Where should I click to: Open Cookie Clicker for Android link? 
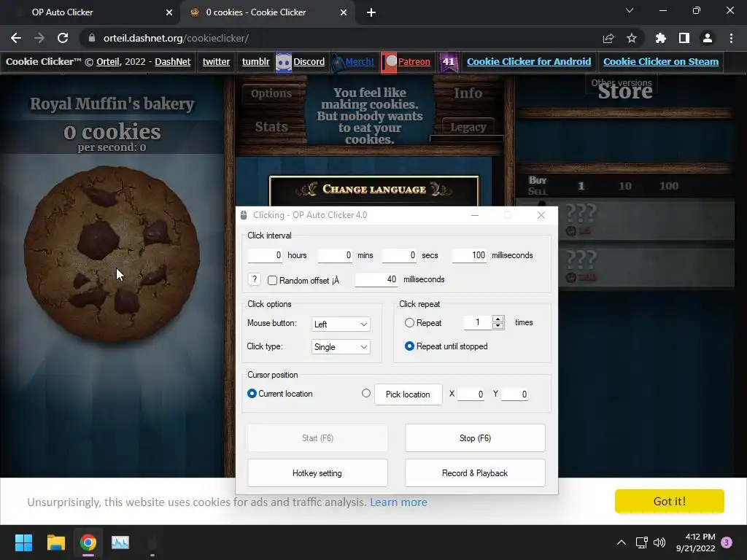[x=529, y=62]
